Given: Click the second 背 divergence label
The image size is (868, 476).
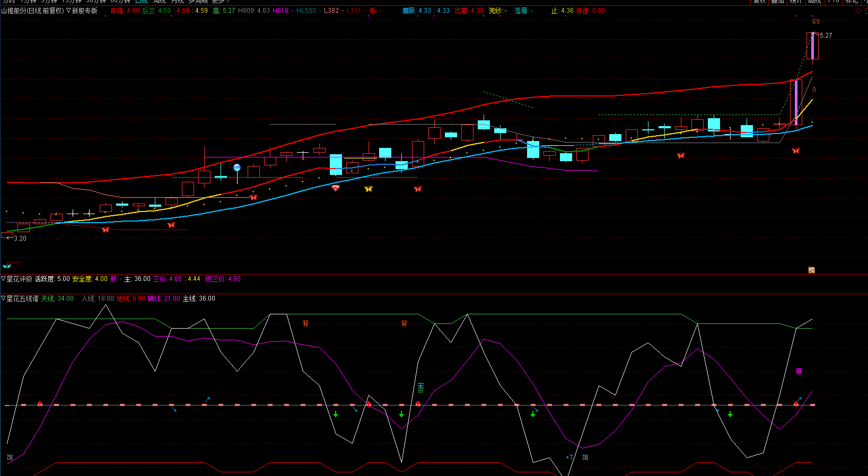Looking at the screenshot, I should 404,323.
